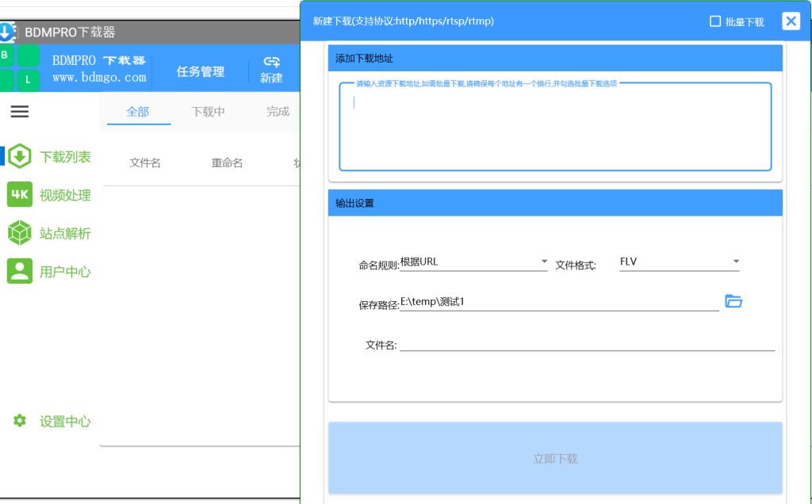Click the 新建 link-plus icon
Screen dimensions: 812x504
click(271, 62)
